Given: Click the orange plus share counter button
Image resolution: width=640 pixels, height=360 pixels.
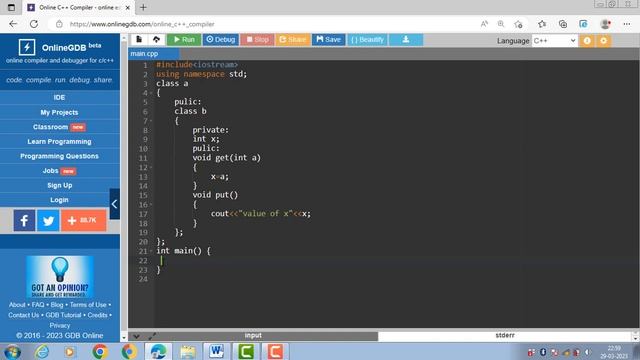Looking at the screenshot, I should [x=84, y=220].
